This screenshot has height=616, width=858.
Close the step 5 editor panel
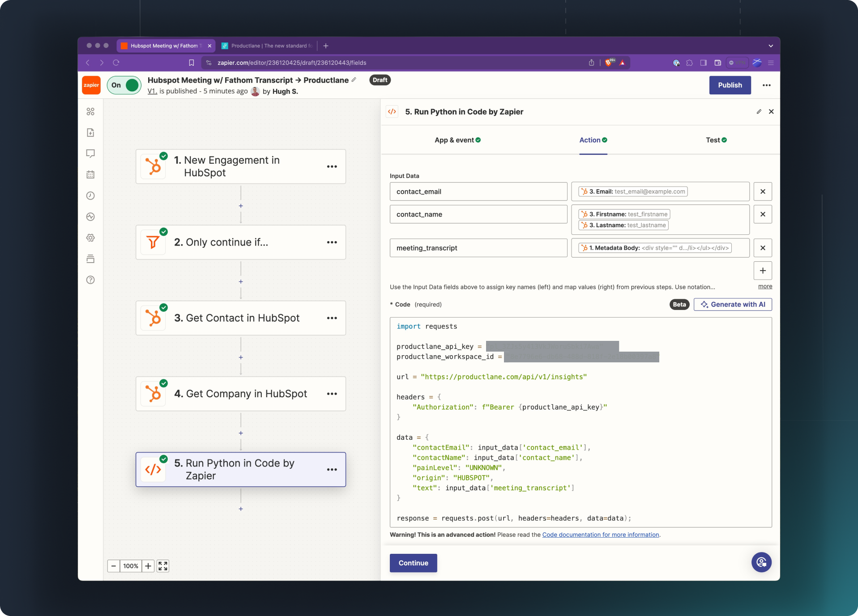coord(771,111)
